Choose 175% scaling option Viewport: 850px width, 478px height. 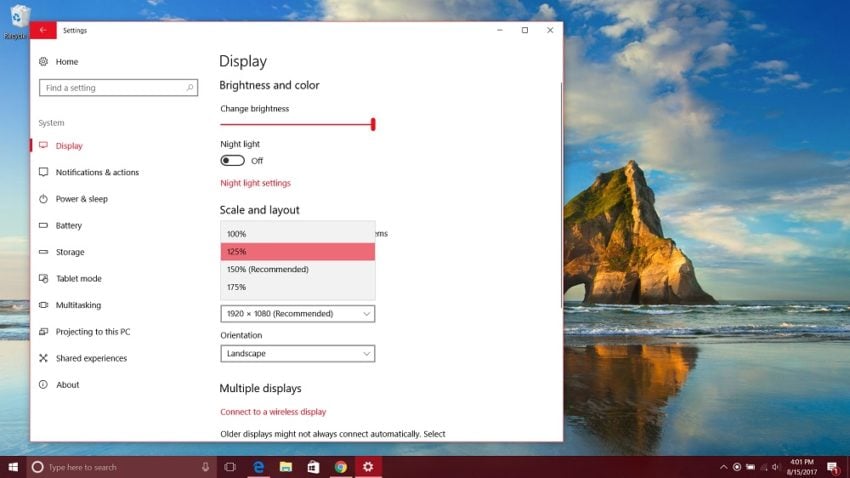click(x=298, y=287)
